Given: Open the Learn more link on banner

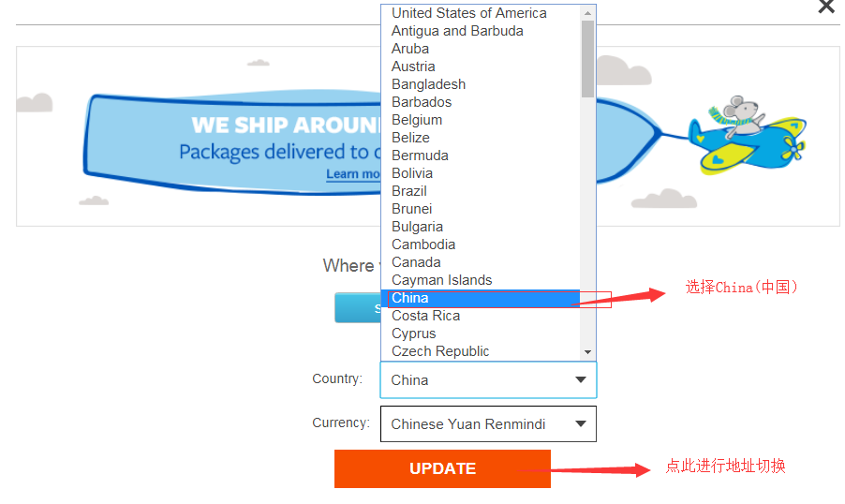Looking at the screenshot, I should [x=353, y=174].
